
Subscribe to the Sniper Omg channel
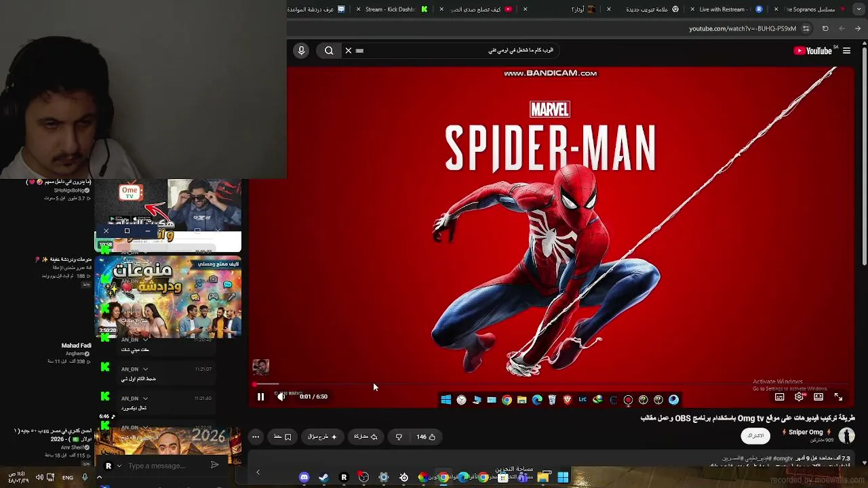(x=755, y=436)
